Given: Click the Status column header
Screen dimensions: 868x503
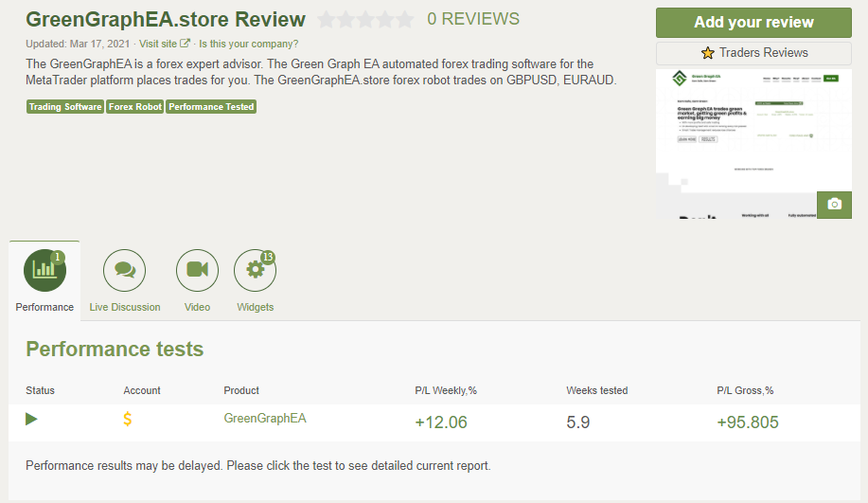Looking at the screenshot, I should tap(40, 390).
